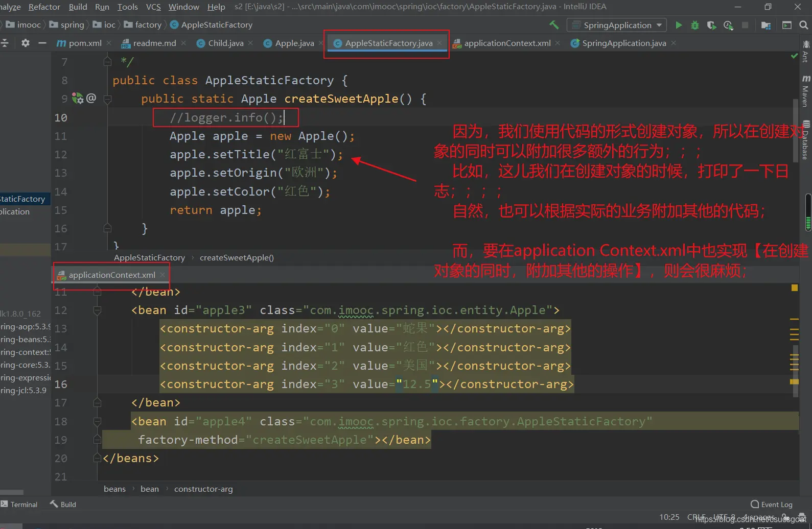The width and height of the screenshot is (812, 529).
Task: Run SpringApplication with the green play icon
Action: click(x=679, y=25)
